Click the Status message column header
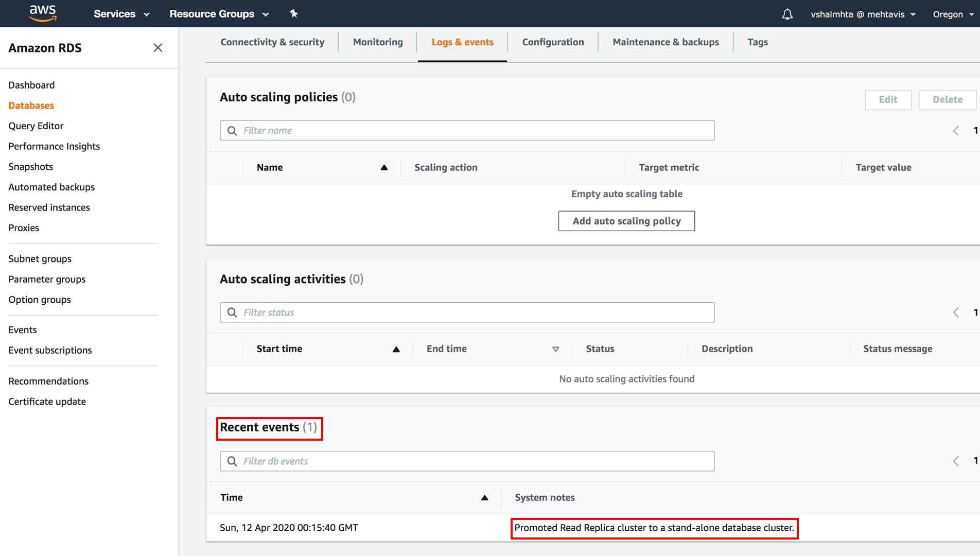The image size is (980, 556). [897, 349]
